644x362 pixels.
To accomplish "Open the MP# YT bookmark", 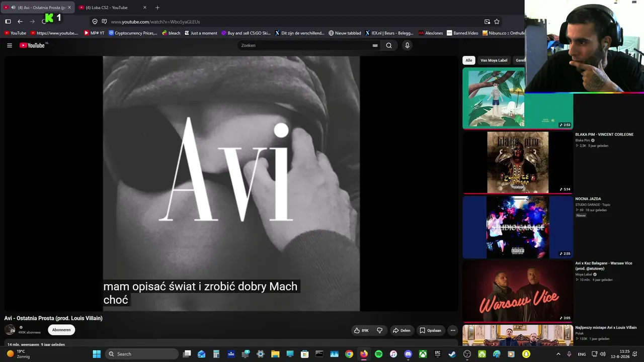I will tap(94, 33).
